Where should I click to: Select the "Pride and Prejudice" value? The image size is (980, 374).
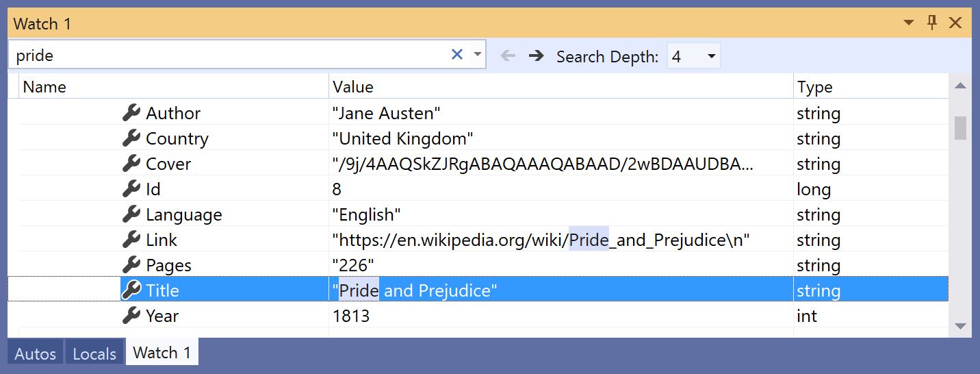415,290
